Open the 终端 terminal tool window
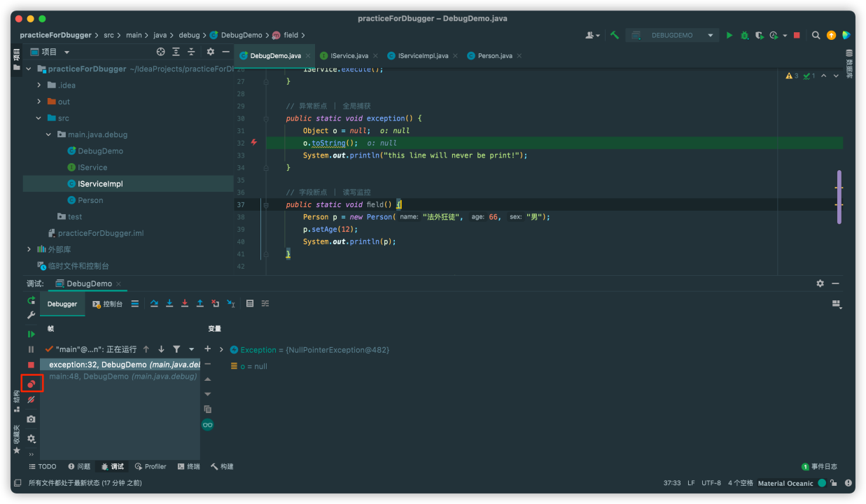This screenshot has height=504, width=866. click(188, 466)
